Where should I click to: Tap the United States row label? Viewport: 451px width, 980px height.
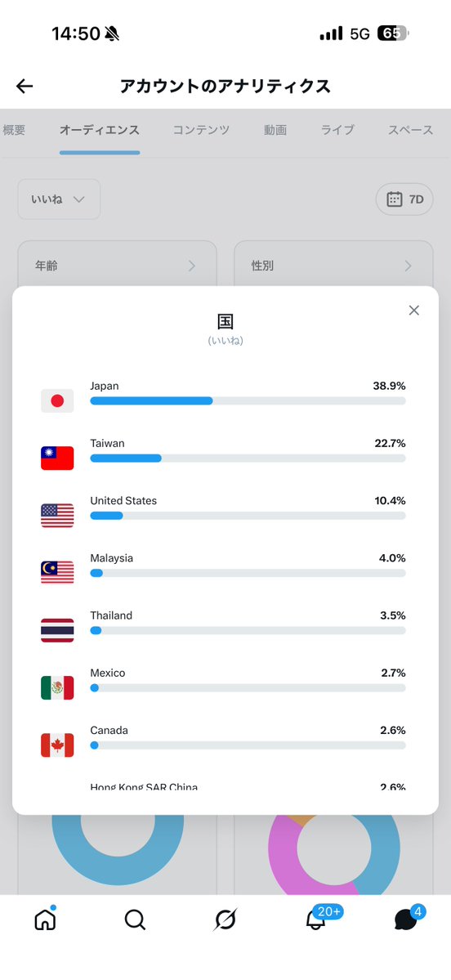point(123,500)
